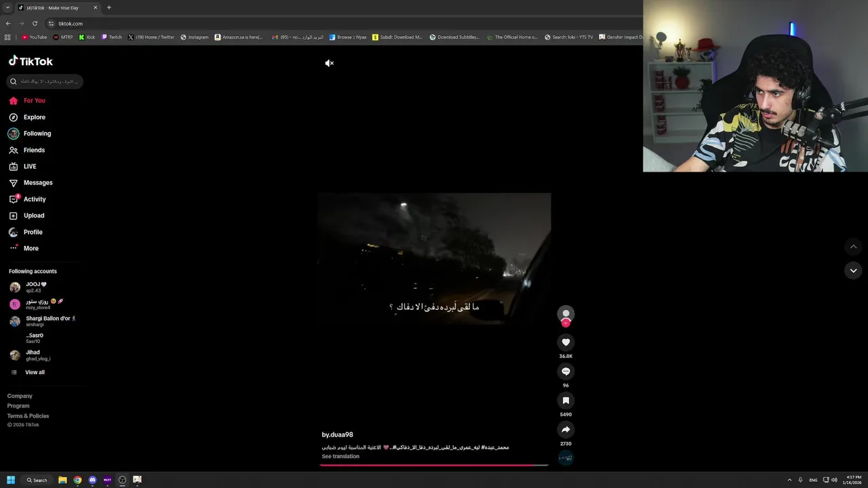
Task: Go back in the browser
Action: [x=8, y=24]
